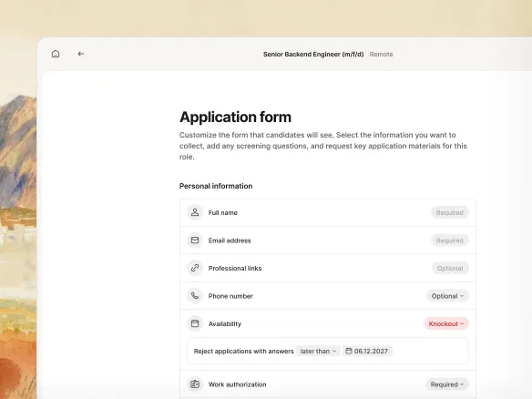Click the Email address Required badge
Screen dimensions: 532x399
click(x=450, y=240)
